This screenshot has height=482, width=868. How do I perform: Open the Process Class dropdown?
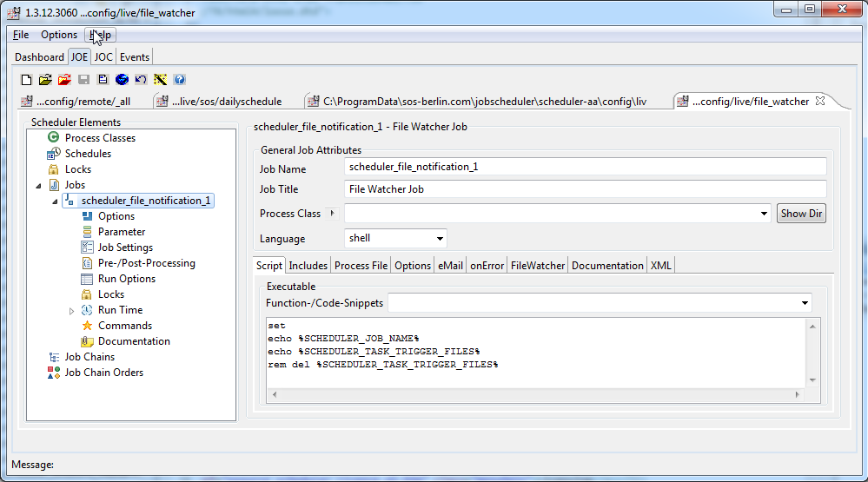point(764,214)
